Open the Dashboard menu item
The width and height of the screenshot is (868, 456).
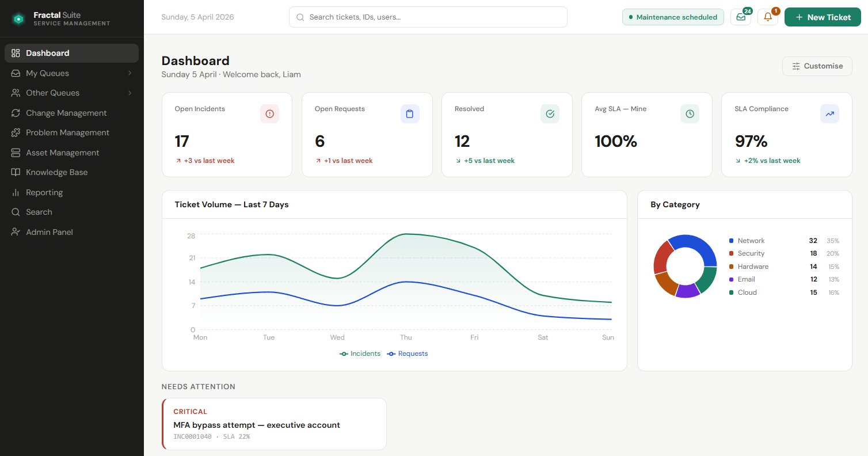(x=71, y=53)
